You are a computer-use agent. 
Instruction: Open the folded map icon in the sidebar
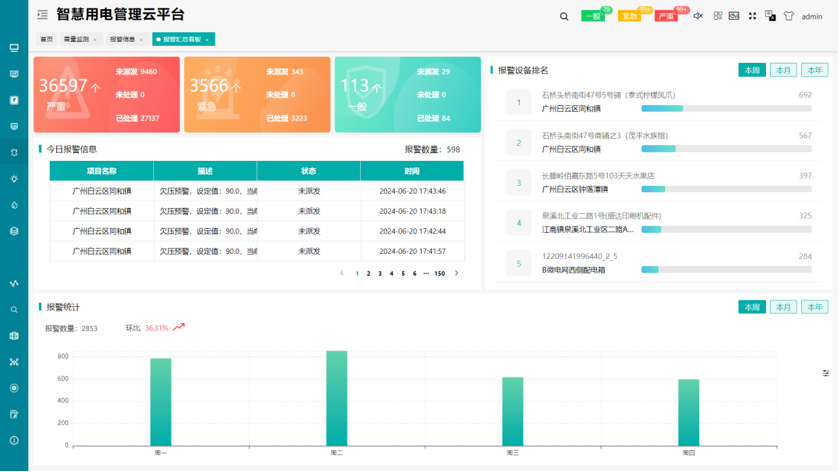click(x=14, y=336)
